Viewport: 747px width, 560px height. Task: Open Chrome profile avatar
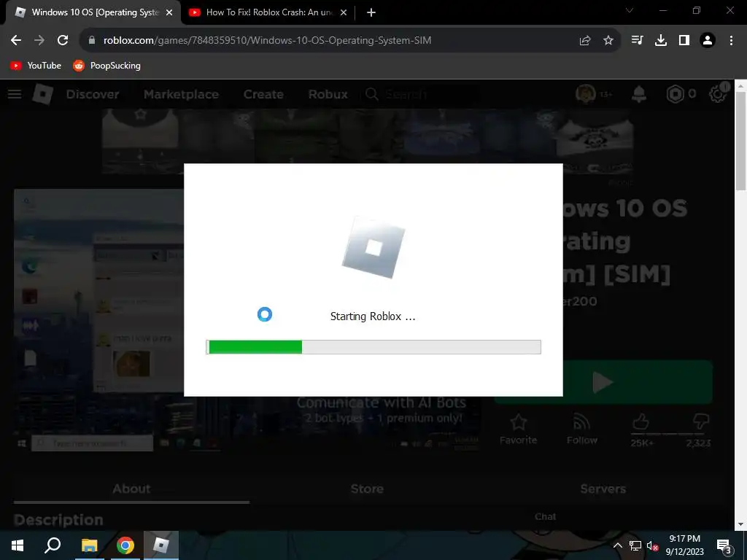point(708,41)
